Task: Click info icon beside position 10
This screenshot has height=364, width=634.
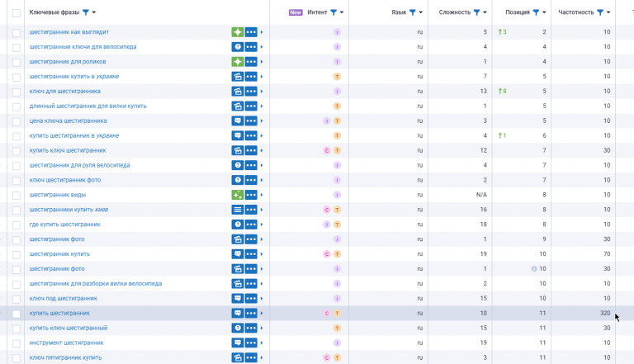Action: point(534,269)
